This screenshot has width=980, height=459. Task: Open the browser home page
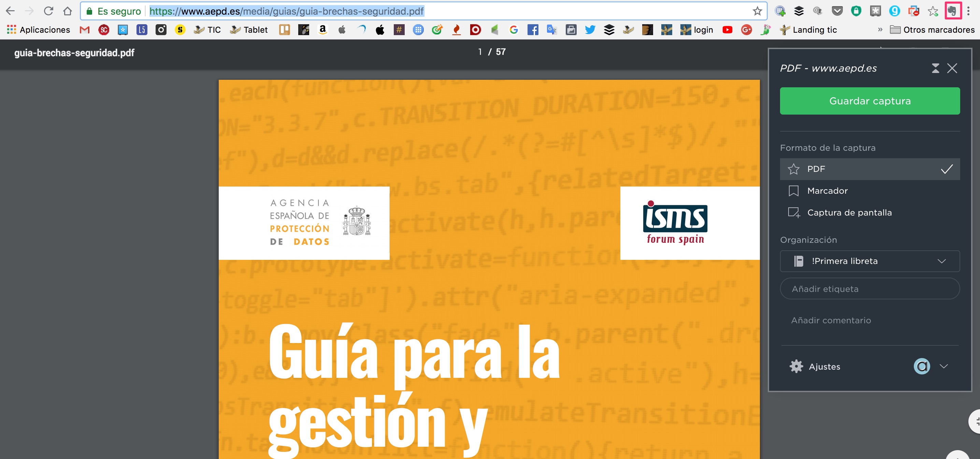click(x=68, y=11)
